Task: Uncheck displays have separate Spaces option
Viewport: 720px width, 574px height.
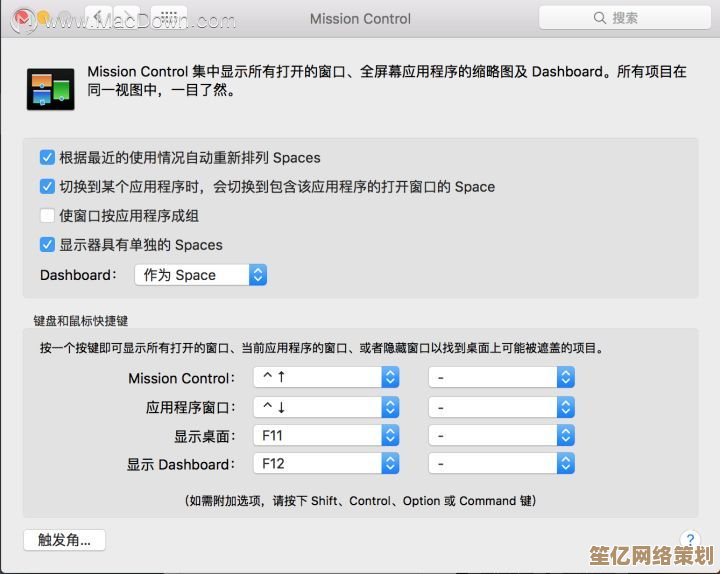Action: (x=47, y=244)
